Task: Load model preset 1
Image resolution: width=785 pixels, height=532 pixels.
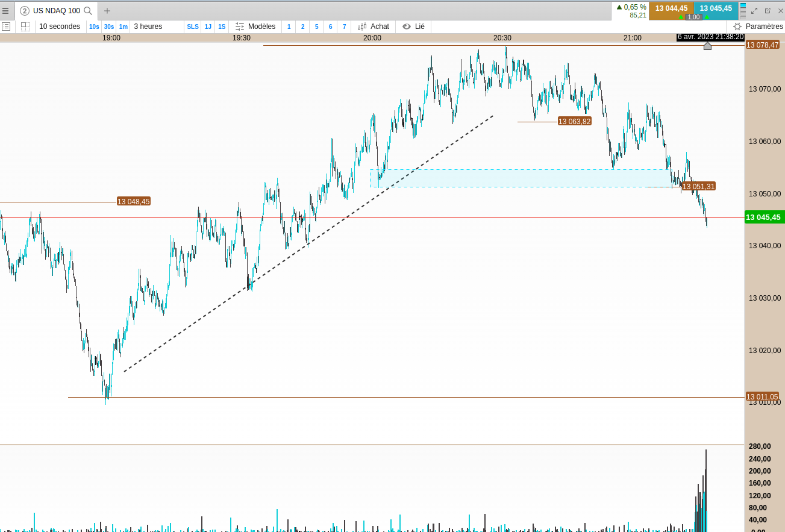Action: pyautogui.click(x=289, y=27)
